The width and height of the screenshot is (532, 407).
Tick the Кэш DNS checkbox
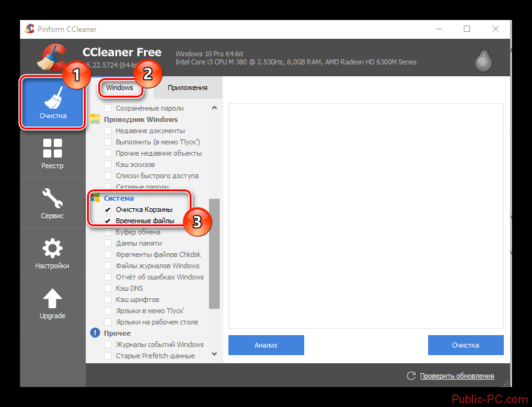pos(108,289)
